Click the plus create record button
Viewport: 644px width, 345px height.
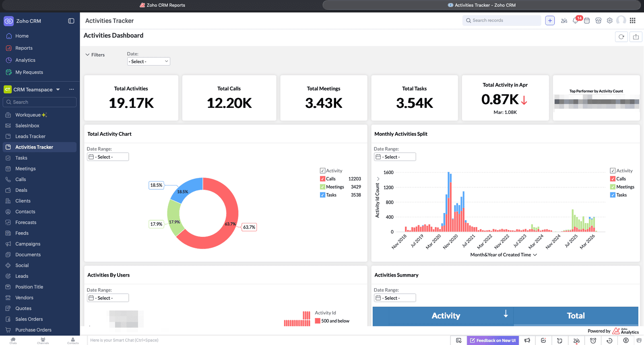(550, 21)
